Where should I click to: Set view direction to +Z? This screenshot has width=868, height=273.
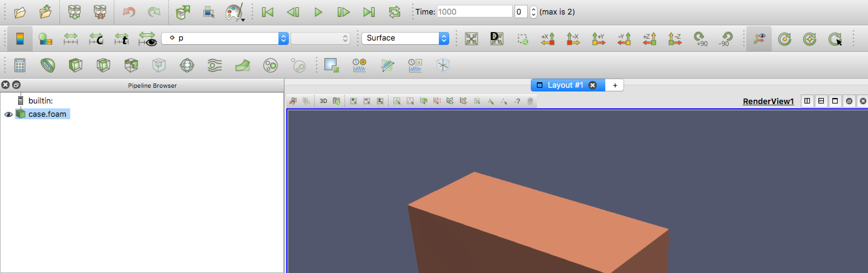point(650,39)
